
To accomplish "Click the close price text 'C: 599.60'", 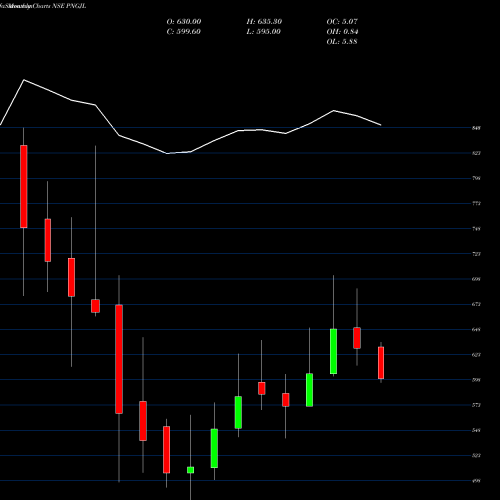I will pos(184,32).
